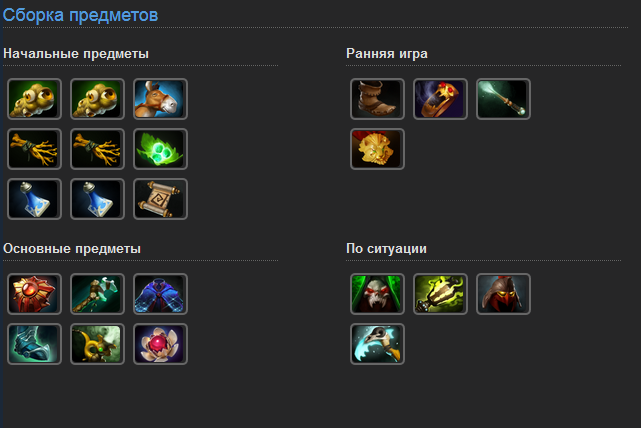Select the Soul Ring item icon

[440, 99]
